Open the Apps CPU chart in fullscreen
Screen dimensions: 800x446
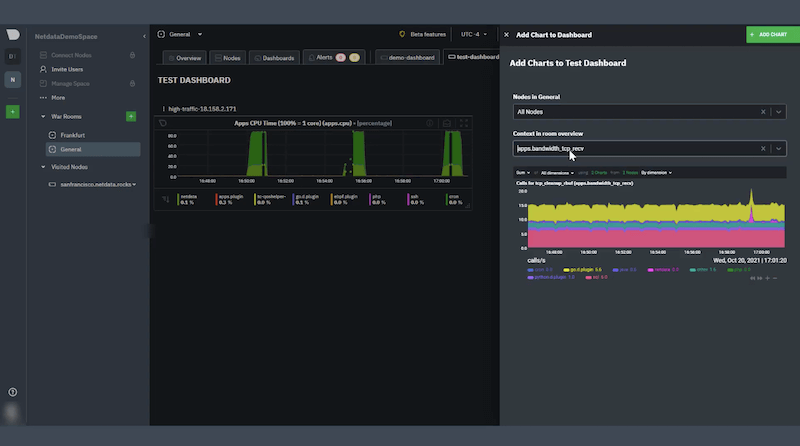tap(464, 123)
